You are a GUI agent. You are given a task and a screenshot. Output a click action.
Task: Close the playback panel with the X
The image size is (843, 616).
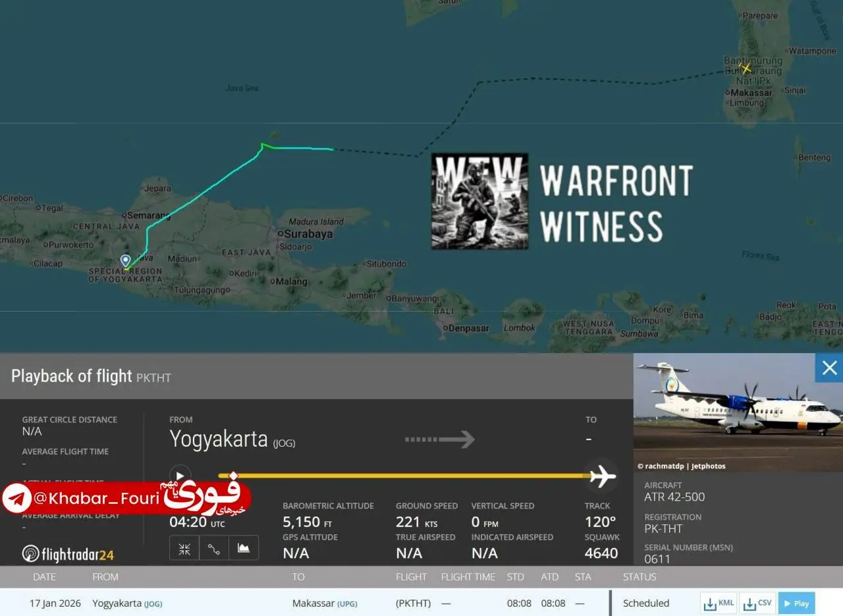tap(829, 368)
